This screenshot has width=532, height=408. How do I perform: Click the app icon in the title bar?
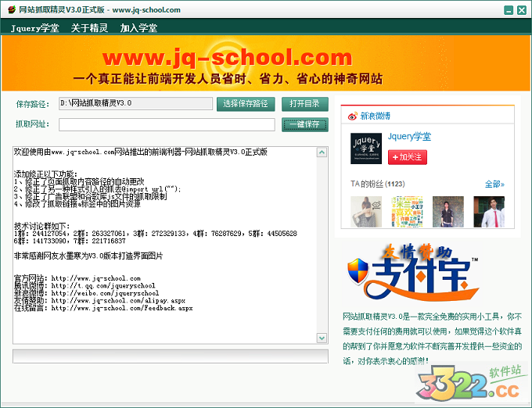click(x=11, y=9)
